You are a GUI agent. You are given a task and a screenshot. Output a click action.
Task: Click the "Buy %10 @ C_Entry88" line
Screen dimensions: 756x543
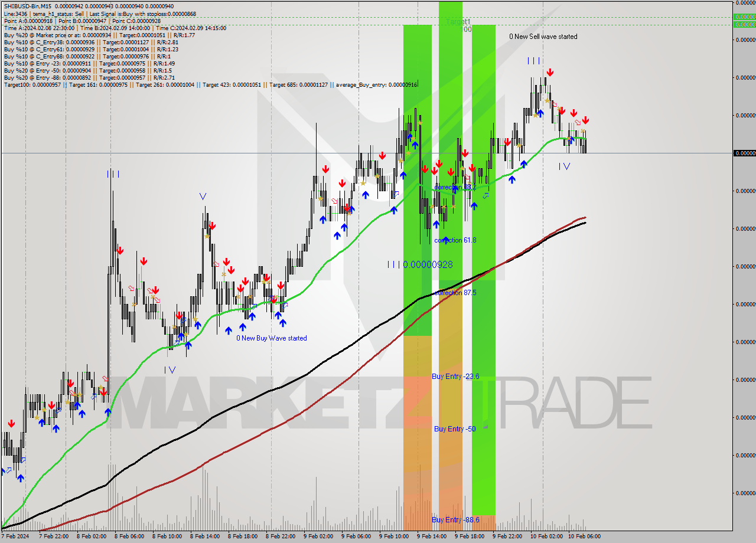[x=87, y=56]
